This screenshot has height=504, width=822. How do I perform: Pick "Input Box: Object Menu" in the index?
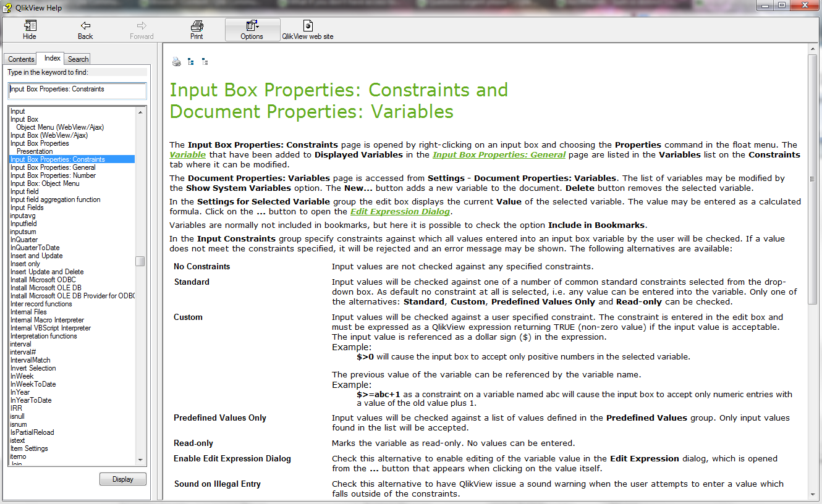tap(44, 183)
